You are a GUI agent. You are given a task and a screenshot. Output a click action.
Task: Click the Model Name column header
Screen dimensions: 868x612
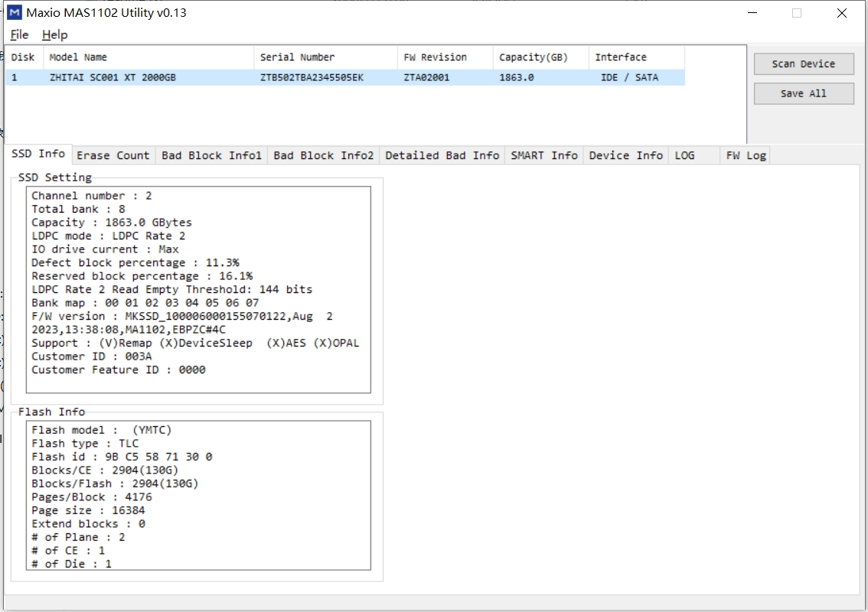pyautogui.click(x=148, y=57)
